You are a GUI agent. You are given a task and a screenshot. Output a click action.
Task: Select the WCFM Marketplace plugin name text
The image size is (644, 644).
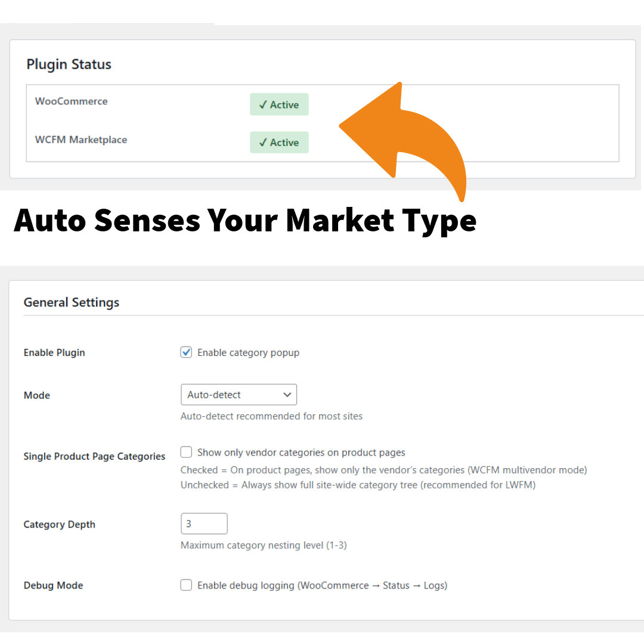(81, 140)
